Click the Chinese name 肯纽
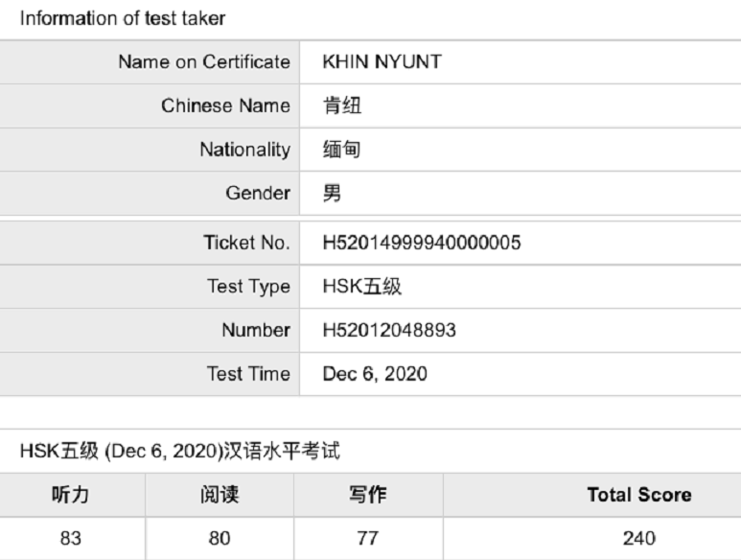The height and width of the screenshot is (560, 741). pos(343,106)
